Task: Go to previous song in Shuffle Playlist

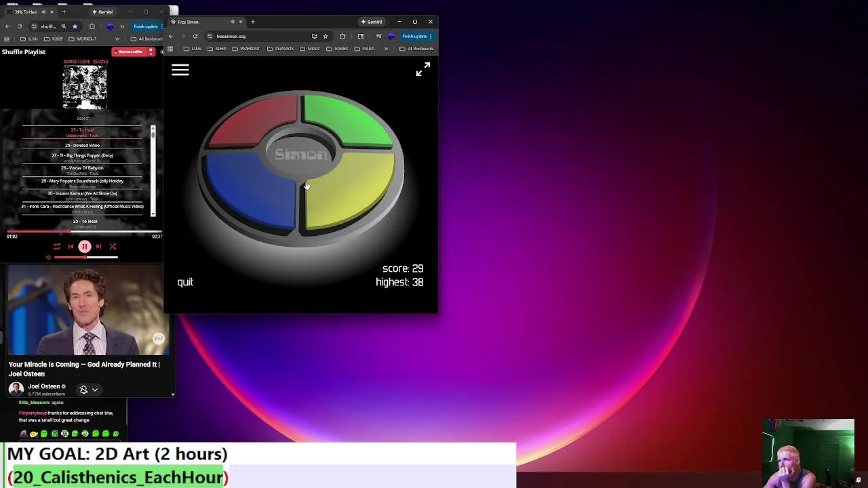Action: 71,247
